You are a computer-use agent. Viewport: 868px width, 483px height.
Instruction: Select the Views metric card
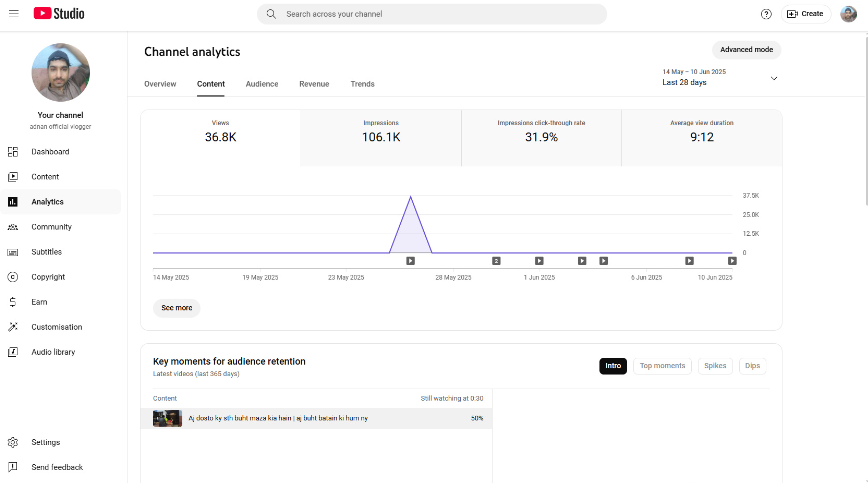coord(220,138)
